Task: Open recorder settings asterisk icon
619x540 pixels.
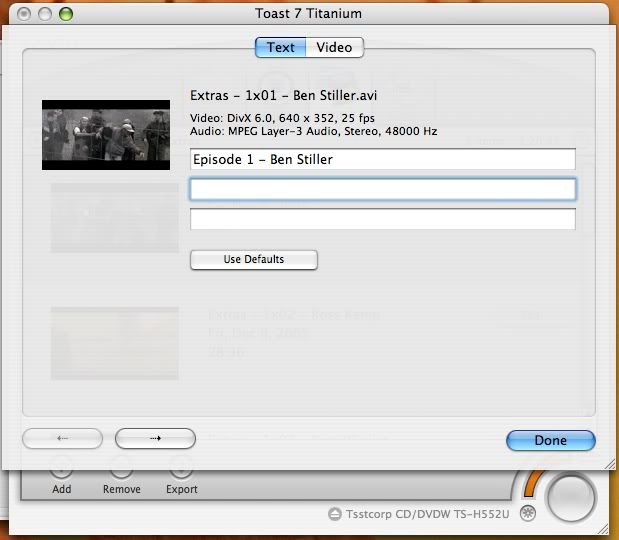Action: (528, 513)
